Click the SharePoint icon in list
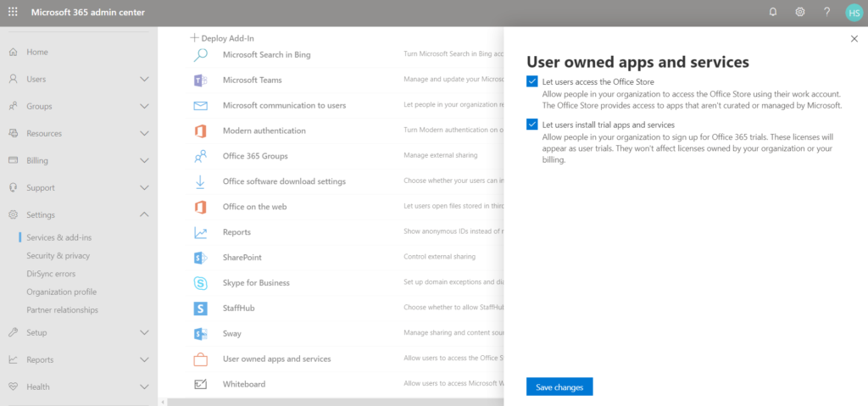The width and height of the screenshot is (868, 406). coord(201,257)
